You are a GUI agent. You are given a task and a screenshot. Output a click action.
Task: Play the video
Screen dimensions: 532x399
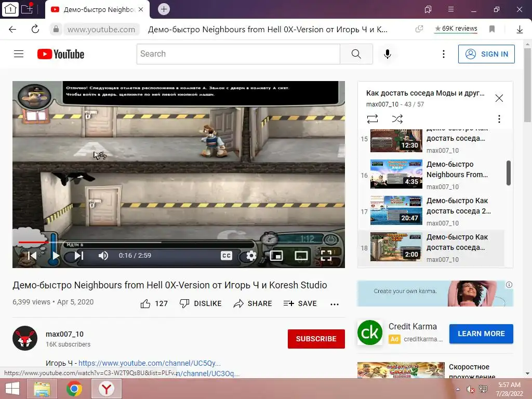click(56, 256)
